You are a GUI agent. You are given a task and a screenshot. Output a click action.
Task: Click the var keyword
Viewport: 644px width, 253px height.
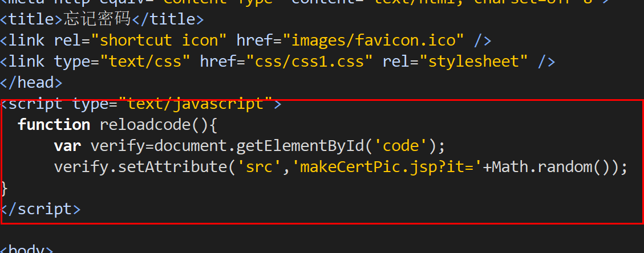(x=67, y=145)
